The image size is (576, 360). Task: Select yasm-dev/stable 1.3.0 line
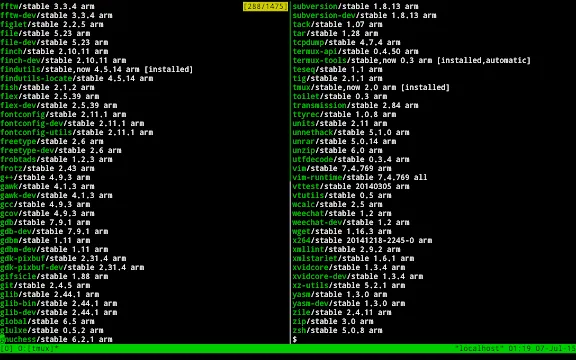(349, 303)
